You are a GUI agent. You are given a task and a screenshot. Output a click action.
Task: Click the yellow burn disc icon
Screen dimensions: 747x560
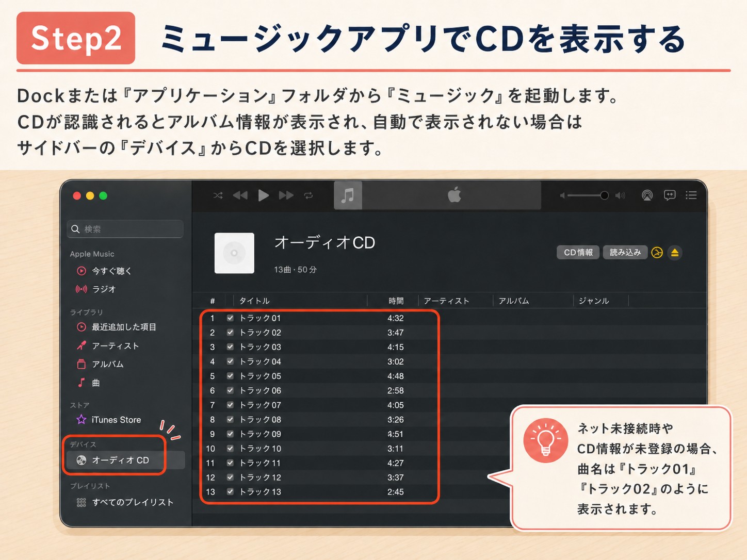[657, 253]
